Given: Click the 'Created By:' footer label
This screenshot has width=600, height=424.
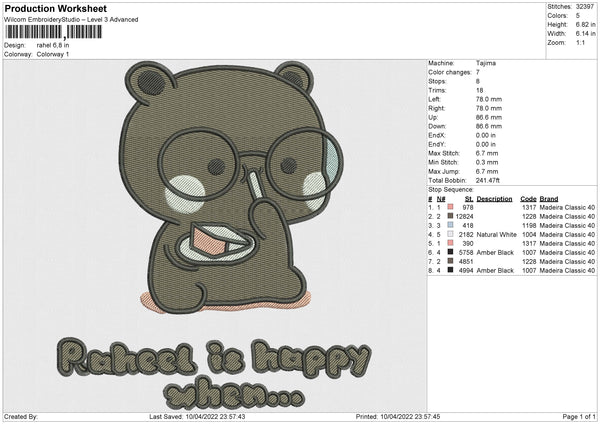Looking at the screenshot, I should (21, 416).
